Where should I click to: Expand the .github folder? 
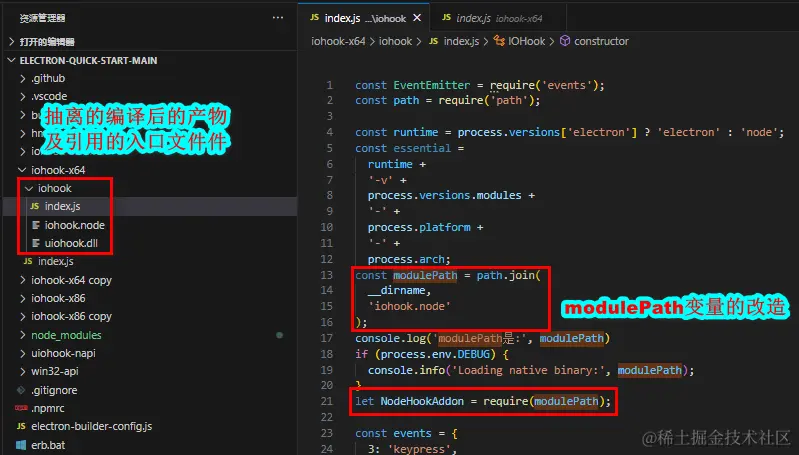click(x=23, y=78)
